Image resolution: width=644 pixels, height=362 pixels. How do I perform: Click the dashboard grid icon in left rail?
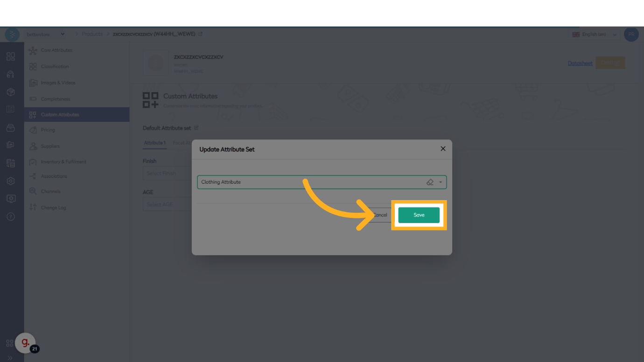[x=11, y=56]
